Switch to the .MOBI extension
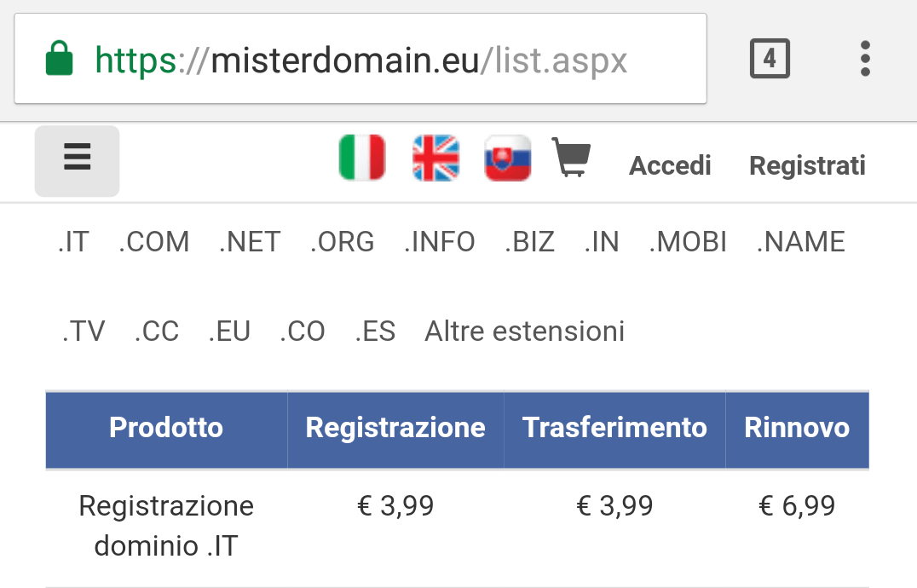The image size is (917, 588). pos(688,241)
